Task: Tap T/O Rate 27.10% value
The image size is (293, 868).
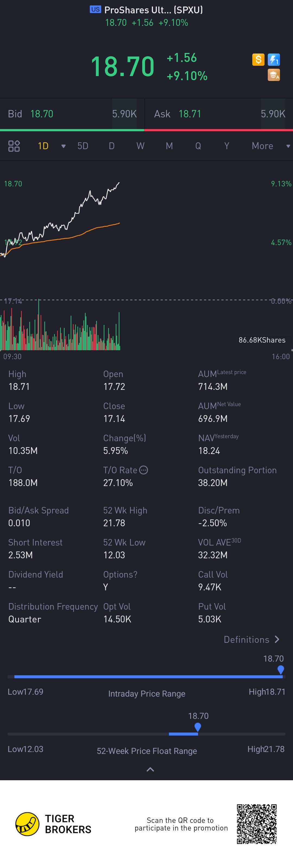Action: tap(118, 482)
